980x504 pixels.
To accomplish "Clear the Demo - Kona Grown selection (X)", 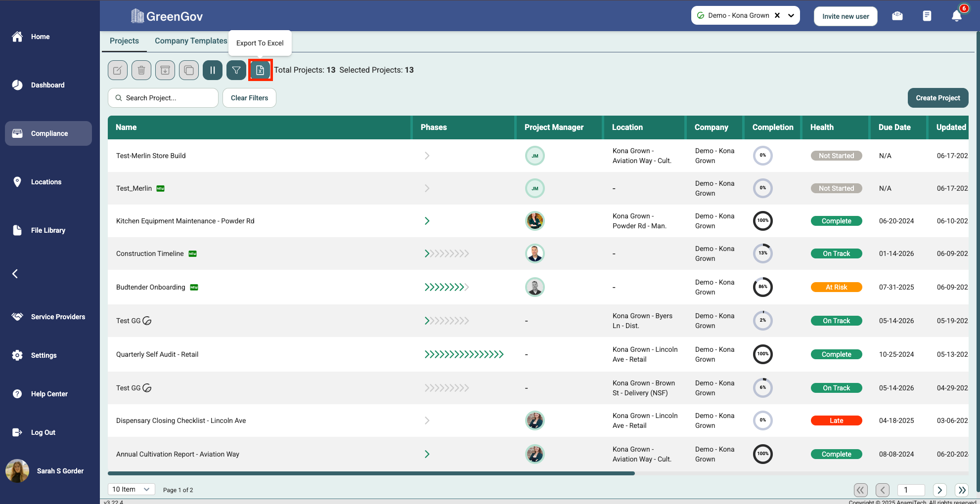I will 777,15.
